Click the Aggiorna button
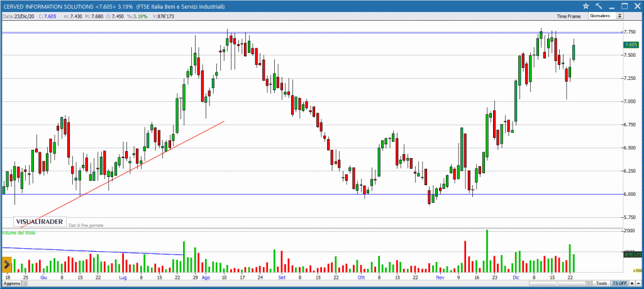 coord(12,284)
